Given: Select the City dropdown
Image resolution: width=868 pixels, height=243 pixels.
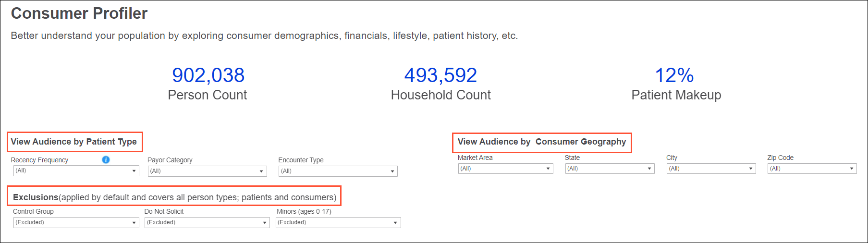Looking at the screenshot, I should pos(711,169).
